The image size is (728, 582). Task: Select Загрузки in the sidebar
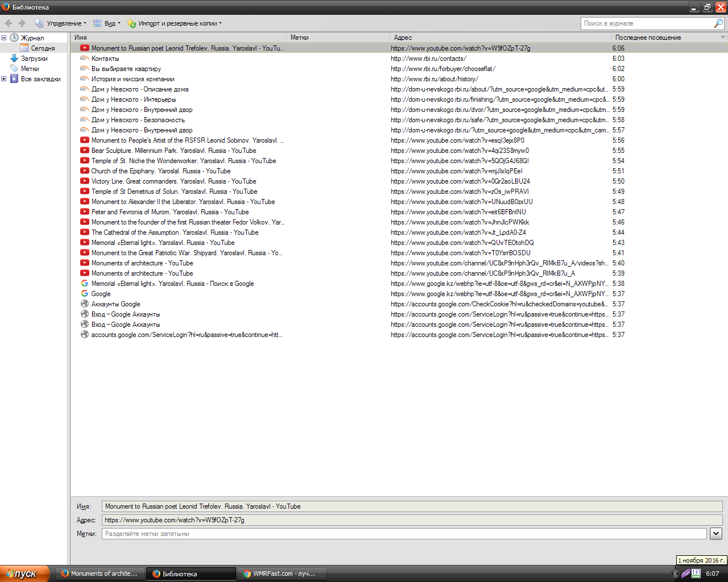[34, 59]
